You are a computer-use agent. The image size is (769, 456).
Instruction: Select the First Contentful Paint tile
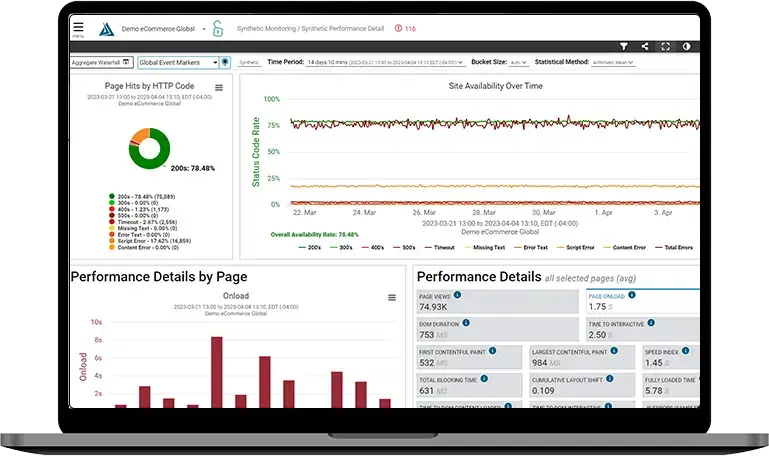pyautogui.click(x=469, y=357)
